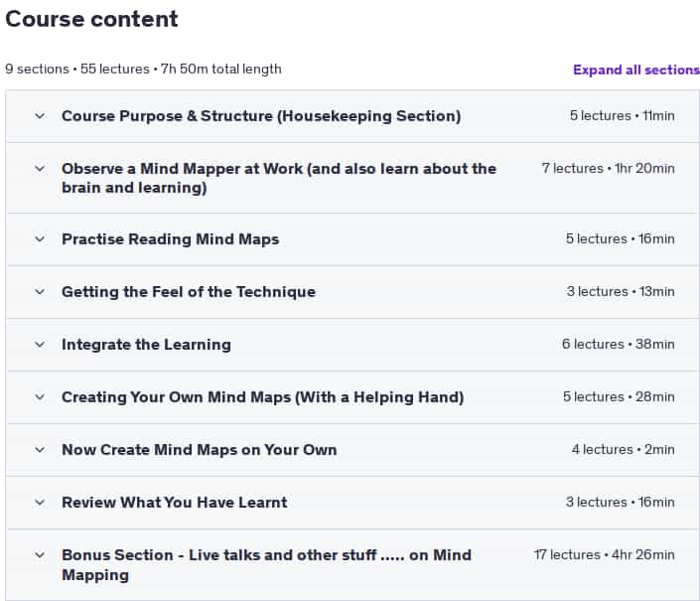Viewport: 700px width, 601px height.
Task: Click '5 lectures • 16min' for Practise Reading
Action: pos(621,238)
